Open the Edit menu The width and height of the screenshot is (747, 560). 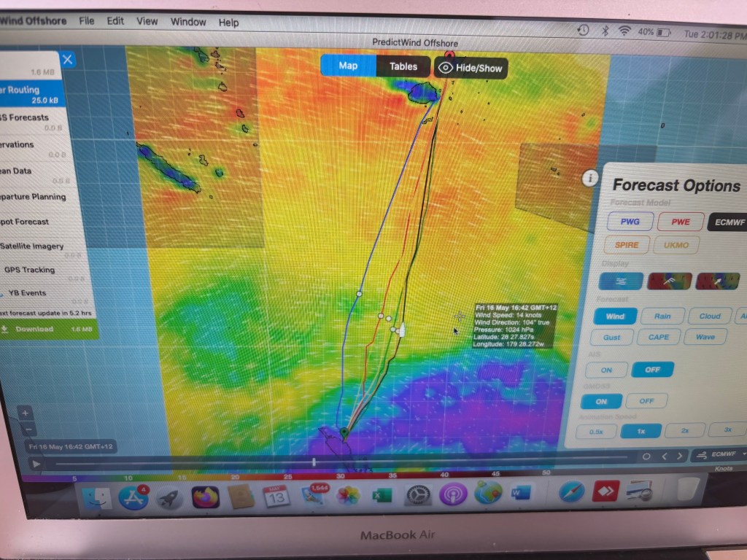tap(115, 21)
